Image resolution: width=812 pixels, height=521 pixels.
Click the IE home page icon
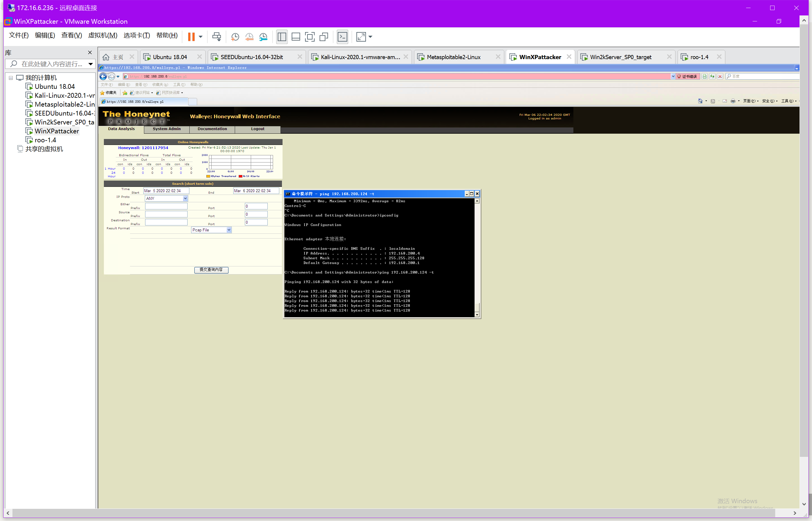700,101
